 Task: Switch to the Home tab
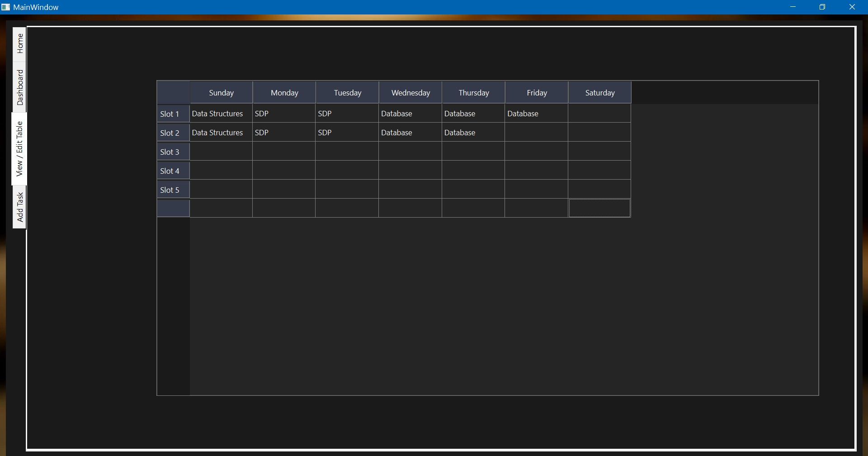tap(19, 44)
